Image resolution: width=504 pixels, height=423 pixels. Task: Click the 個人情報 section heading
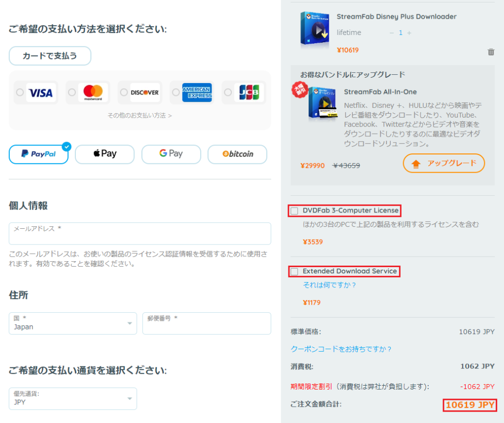pyautogui.click(x=28, y=206)
